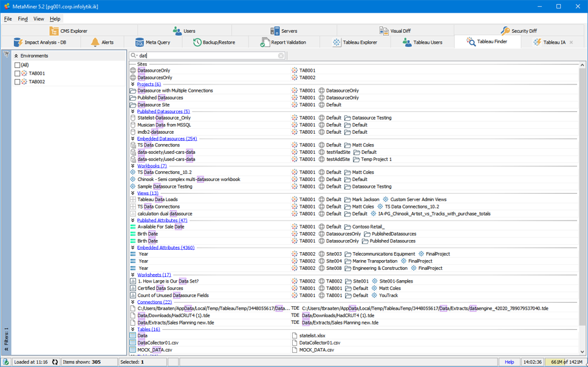Image resolution: width=588 pixels, height=367 pixels.
Task: Click into the search field containing 'dat'
Action: click(x=208, y=55)
